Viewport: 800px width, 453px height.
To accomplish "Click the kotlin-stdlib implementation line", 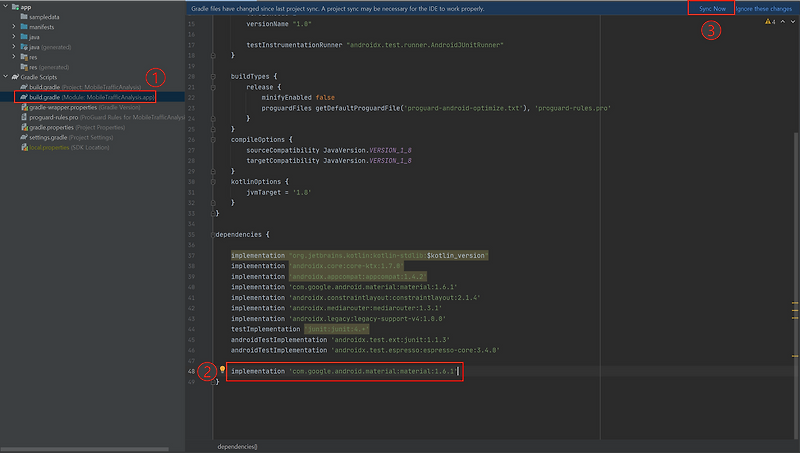I will [359, 256].
